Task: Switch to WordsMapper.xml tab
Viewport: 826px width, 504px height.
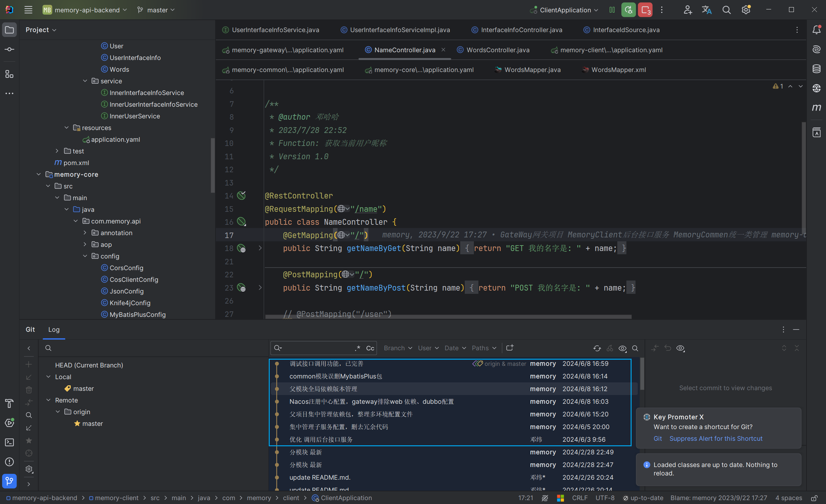Action: [614, 70]
